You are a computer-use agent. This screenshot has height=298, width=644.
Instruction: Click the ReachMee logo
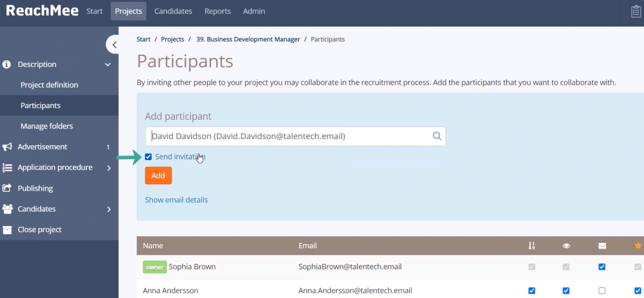[42, 11]
